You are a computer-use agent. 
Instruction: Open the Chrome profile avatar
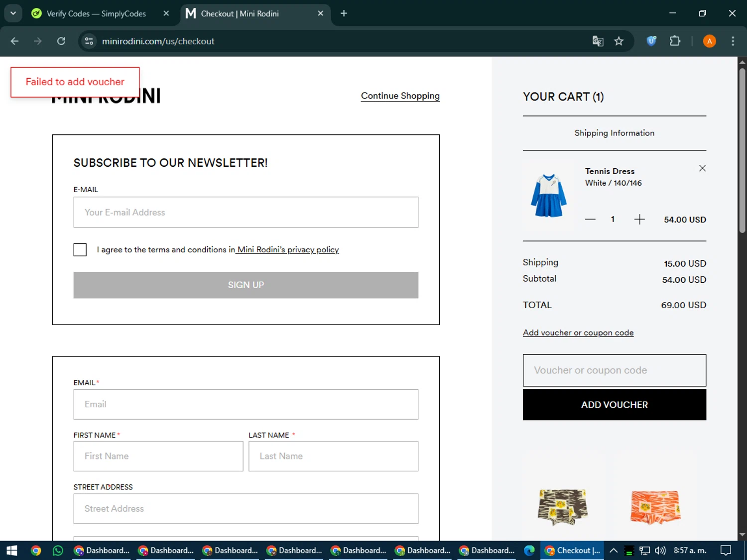click(709, 41)
